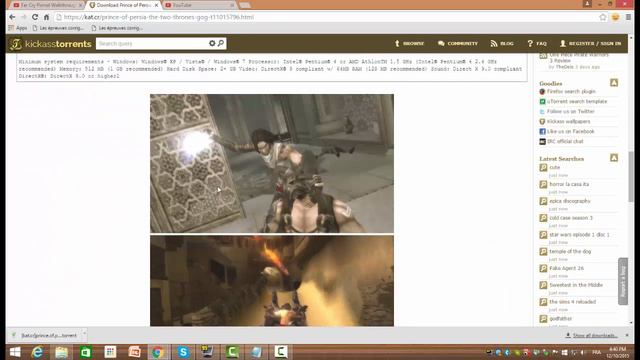Click the browser Reload button
Screen dimensions: 640x360
[35, 17]
